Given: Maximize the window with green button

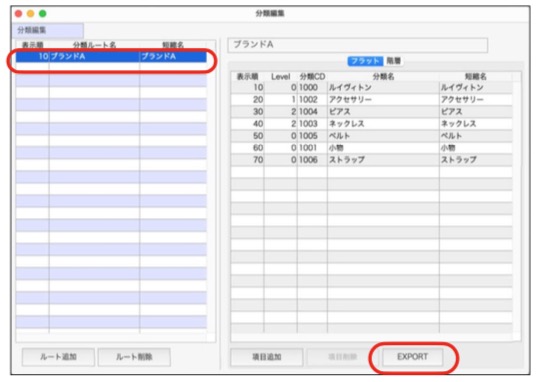Looking at the screenshot, I should coord(43,13).
